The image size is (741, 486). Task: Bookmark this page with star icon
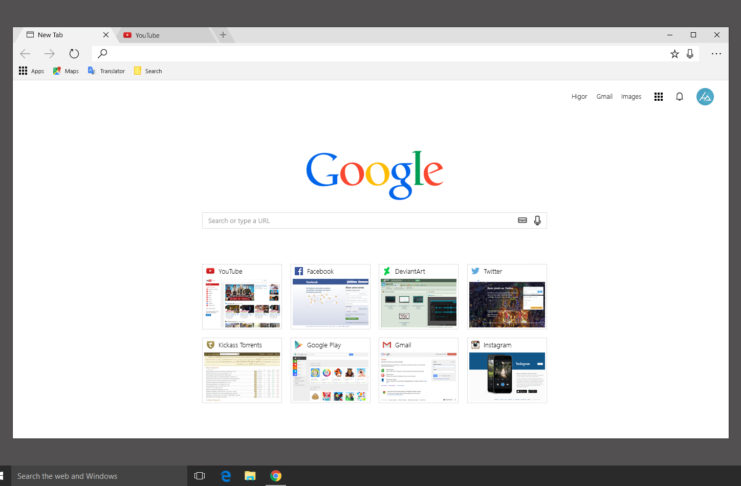[x=675, y=53]
